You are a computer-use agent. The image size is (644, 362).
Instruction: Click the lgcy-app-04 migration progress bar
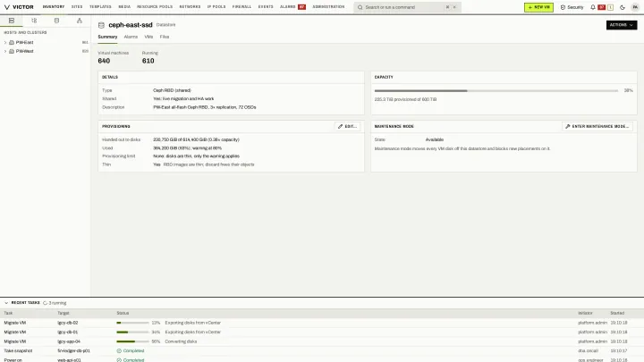click(132, 341)
